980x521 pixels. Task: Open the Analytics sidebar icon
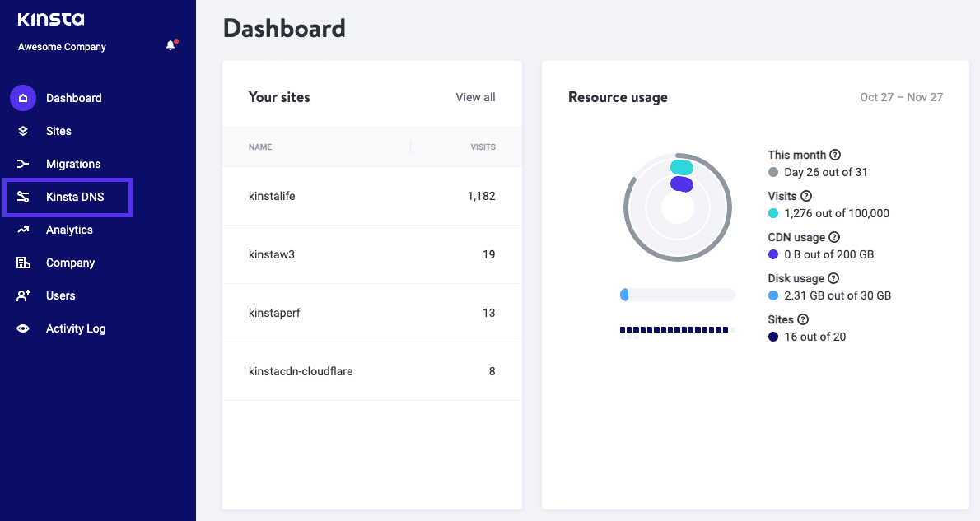pyautogui.click(x=22, y=230)
